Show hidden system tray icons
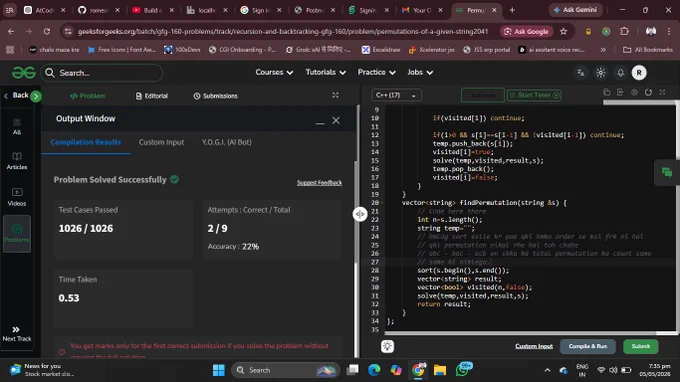 [x=547, y=370]
